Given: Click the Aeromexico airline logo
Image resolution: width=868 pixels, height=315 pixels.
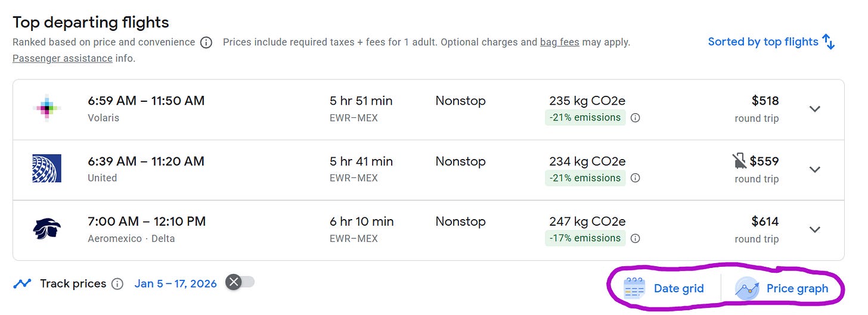Looking at the screenshot, I should point(46,229).
